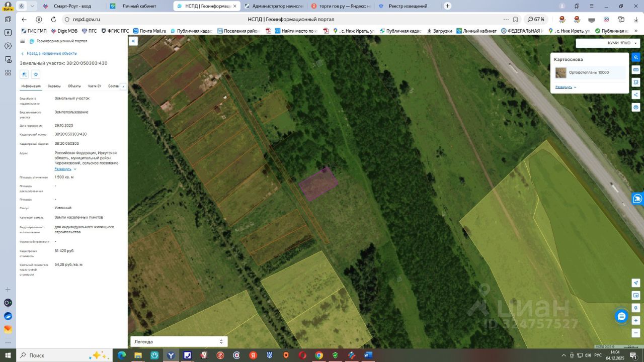The image size is (644, 362).
Task: Switch the РУС keyboard language indicator
Action: [598, 355]
